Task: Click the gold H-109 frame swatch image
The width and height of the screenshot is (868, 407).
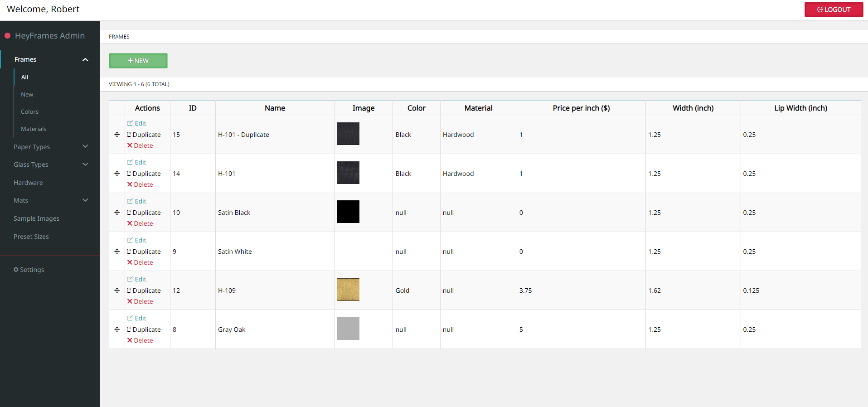Action: click(348, 290)
